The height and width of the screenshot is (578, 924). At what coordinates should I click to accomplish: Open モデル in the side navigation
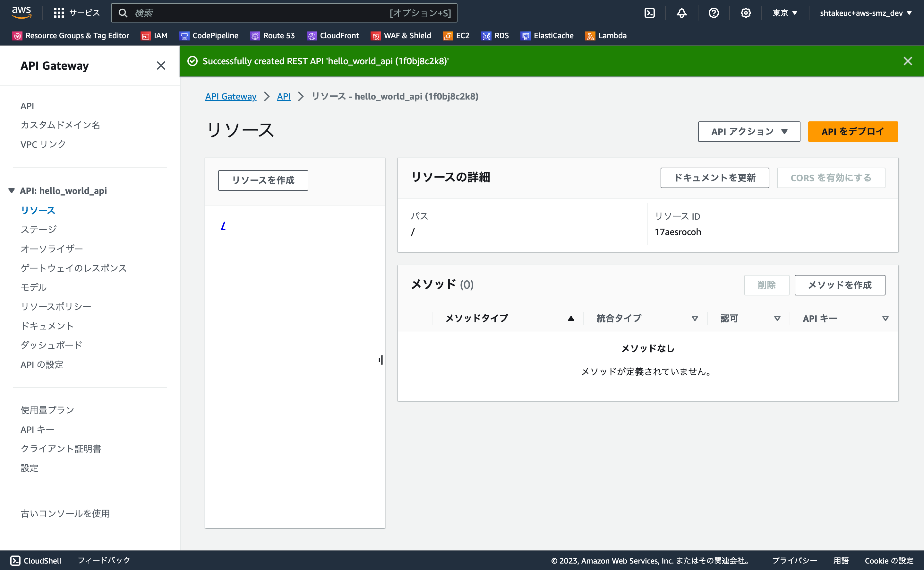click(34, 287)
